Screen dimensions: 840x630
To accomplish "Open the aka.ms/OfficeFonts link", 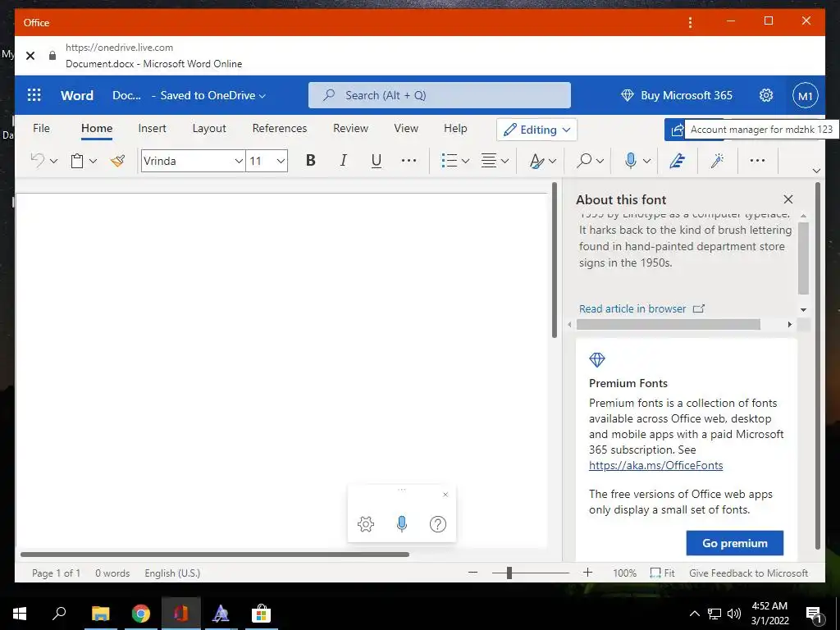I will (x=655, y=466).
